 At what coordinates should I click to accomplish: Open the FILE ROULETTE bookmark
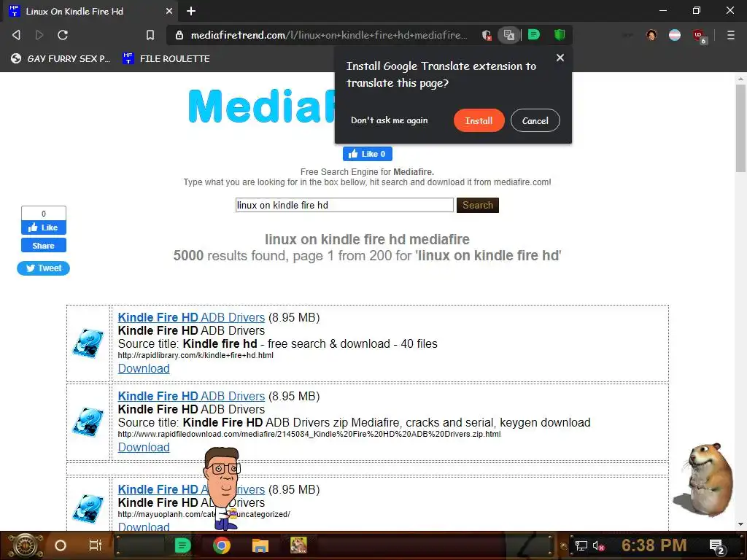point(166,58)
